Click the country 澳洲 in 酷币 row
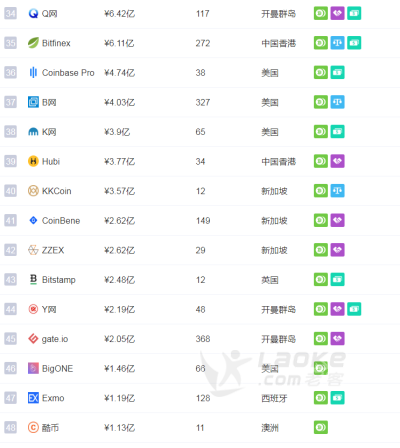The height and width of the screenshot is (448, 400). [x=270, y=428]
